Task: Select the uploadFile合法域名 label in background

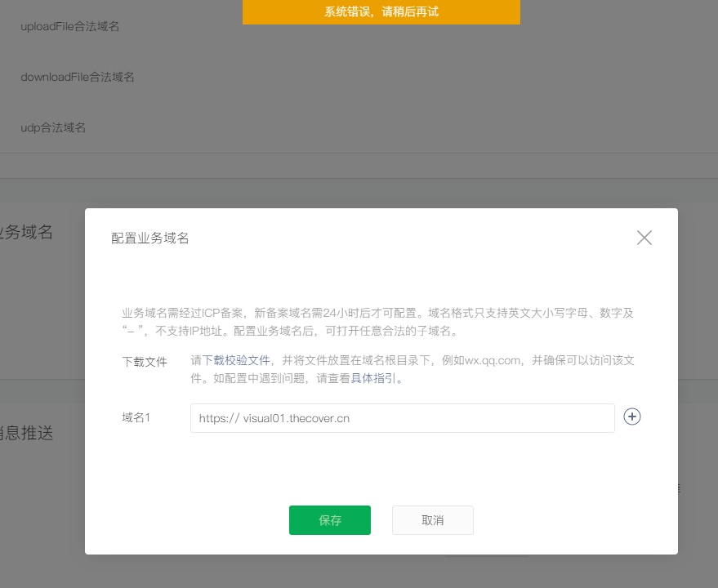Action: pos(70,27)
